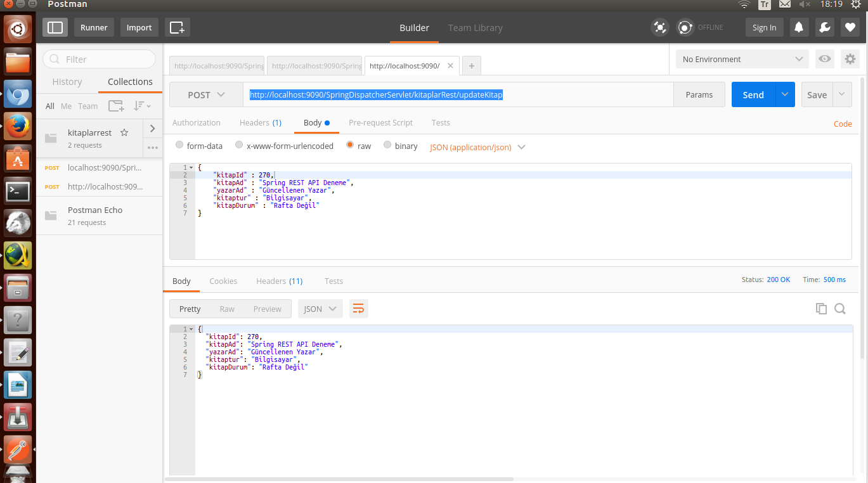Click the Params button
868x483 pixels.
(699, 94)
